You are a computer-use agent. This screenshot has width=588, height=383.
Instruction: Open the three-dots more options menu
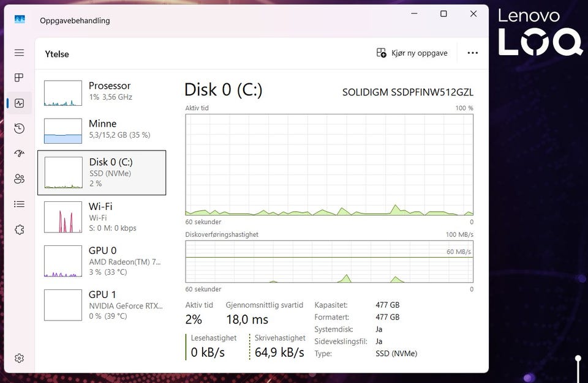pos(472,53)
